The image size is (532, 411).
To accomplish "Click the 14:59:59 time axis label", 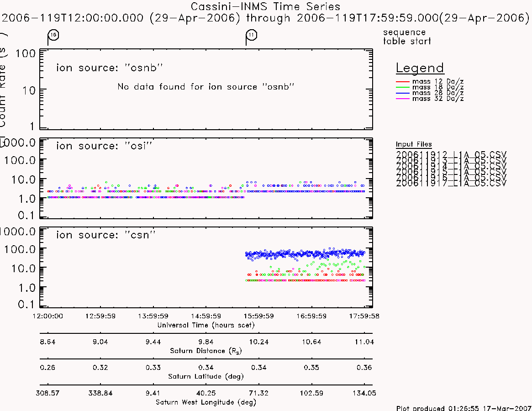I will [x=206, y=316].
